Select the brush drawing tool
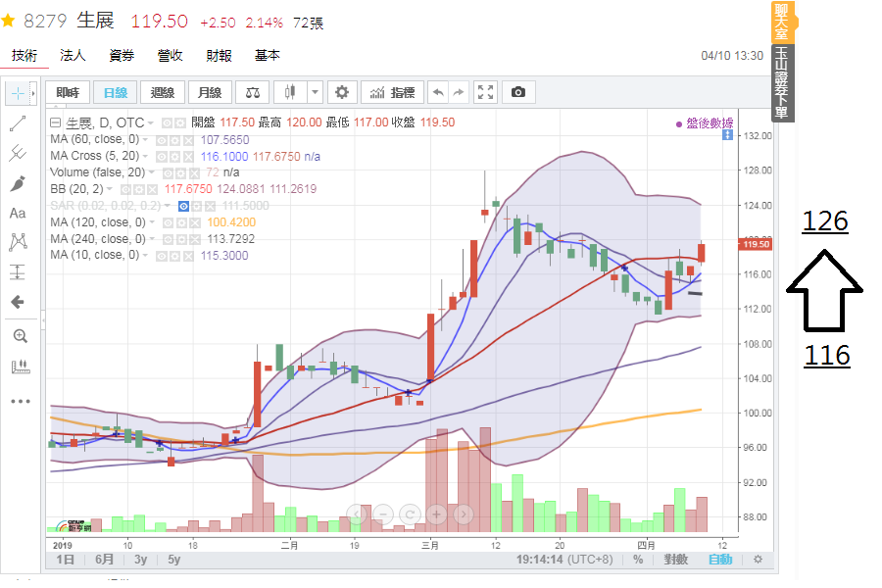The width and height of the screenshot is (882, 588). coord(18,183)
